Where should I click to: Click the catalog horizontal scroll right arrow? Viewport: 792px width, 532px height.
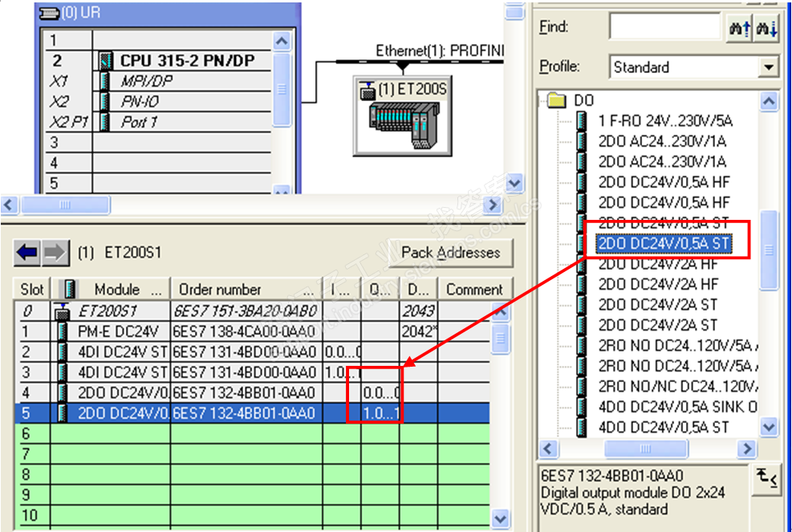pyautogui.click(x=746, y=448)
